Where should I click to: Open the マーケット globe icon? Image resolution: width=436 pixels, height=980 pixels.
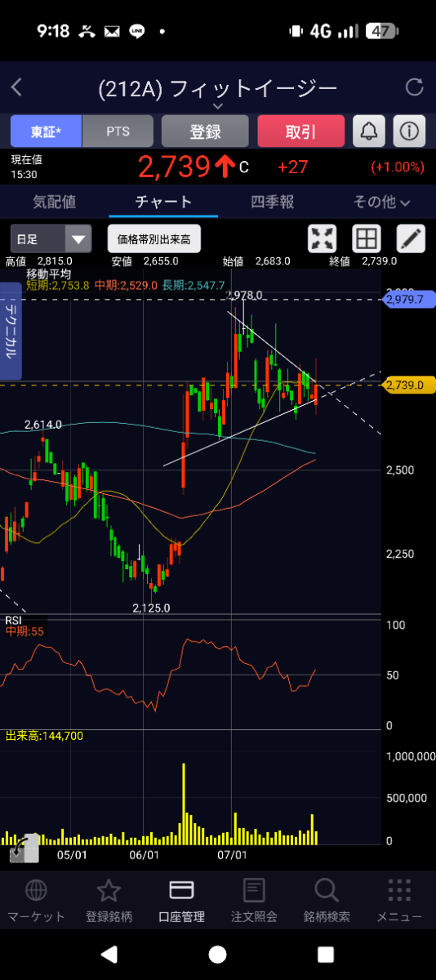click(36, 890)
